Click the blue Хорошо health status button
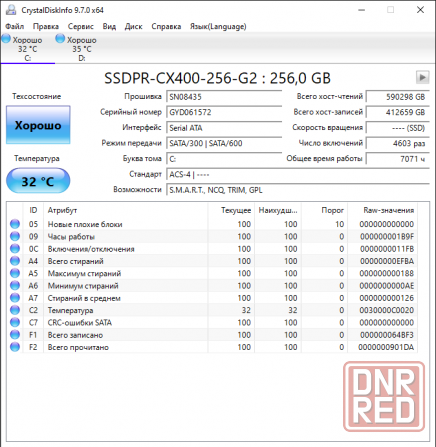 [38, 125]
